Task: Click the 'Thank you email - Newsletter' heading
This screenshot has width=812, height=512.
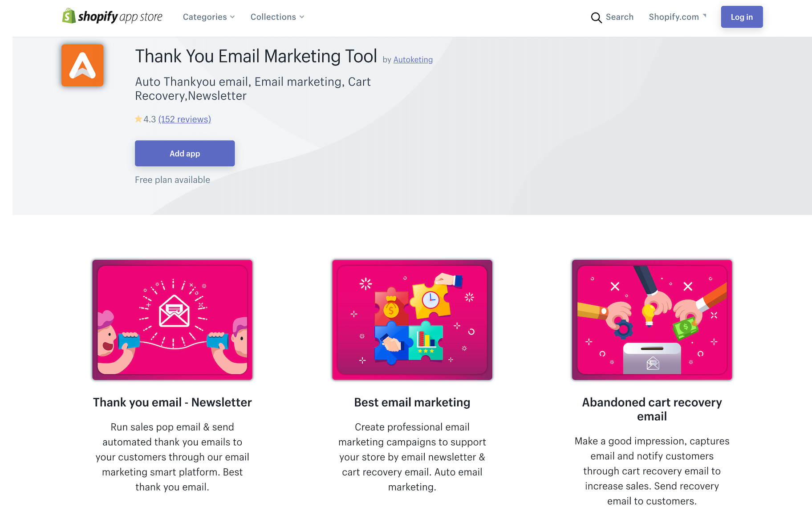Action: click(172, 402)
